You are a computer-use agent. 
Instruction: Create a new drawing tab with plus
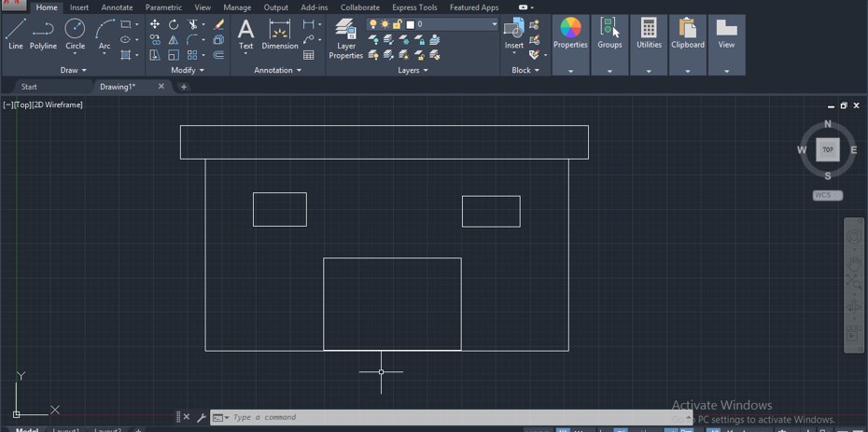point(184,87)
